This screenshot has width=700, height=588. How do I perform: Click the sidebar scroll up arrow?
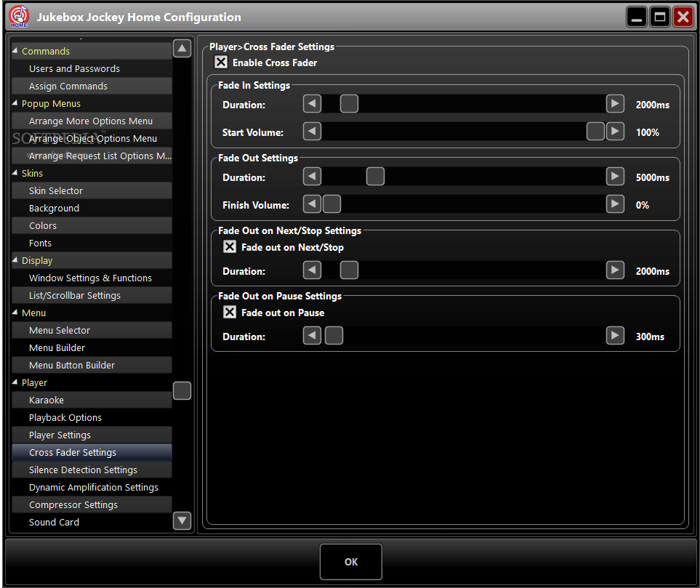coord(182,48)
